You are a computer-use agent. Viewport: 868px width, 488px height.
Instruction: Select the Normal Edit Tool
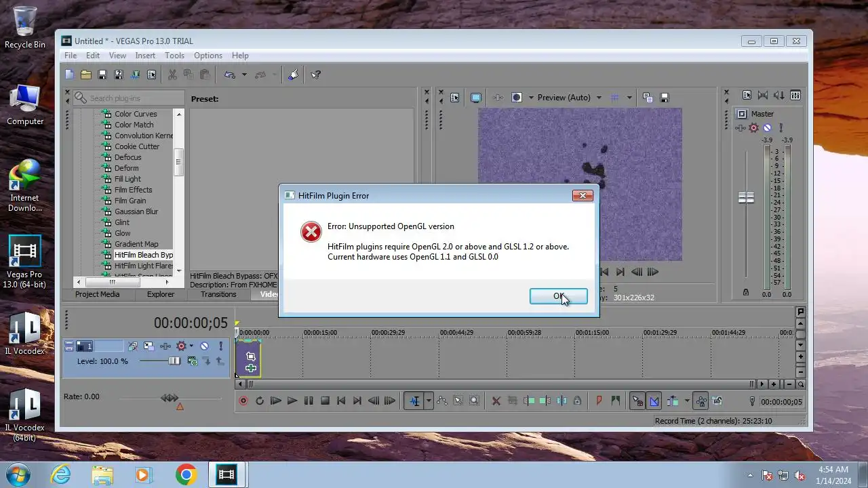(414, 401)
